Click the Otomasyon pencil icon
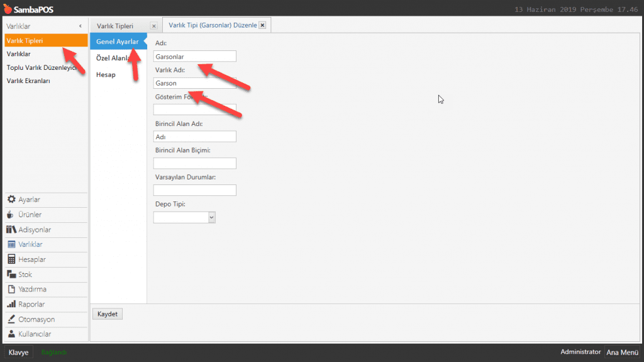Screen dimensions: 644x362 point(11,319)
